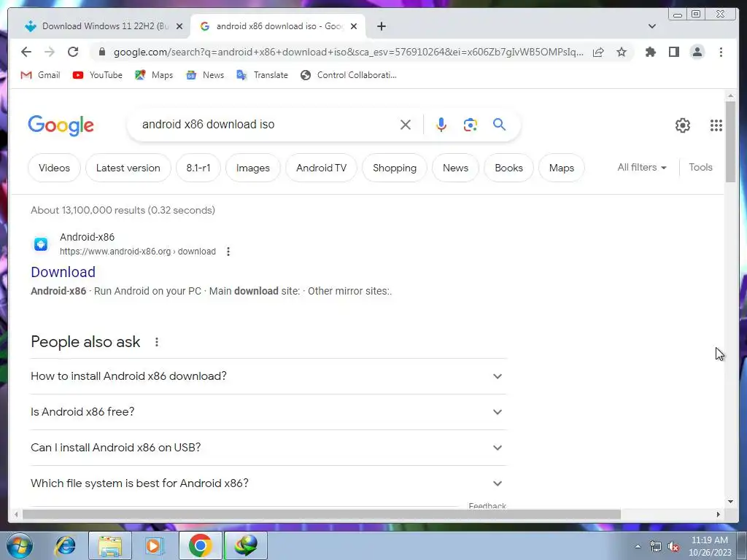Bookmark this page with the star icon

(622, 52)
